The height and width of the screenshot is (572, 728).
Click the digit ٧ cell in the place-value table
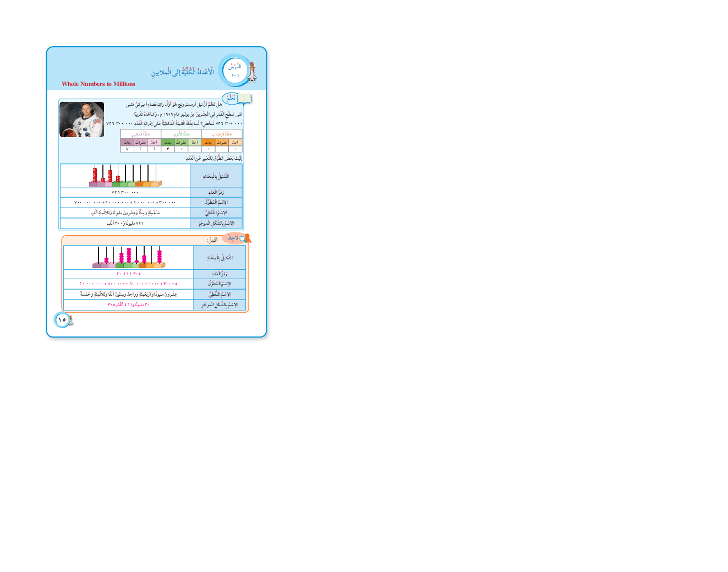pos(127,149)
